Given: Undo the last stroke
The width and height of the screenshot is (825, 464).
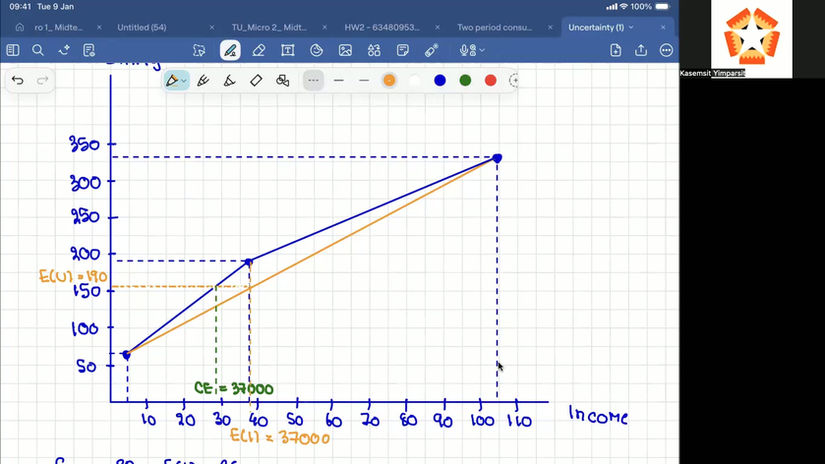Looking at the screenshot, I should tap(17, 80).
